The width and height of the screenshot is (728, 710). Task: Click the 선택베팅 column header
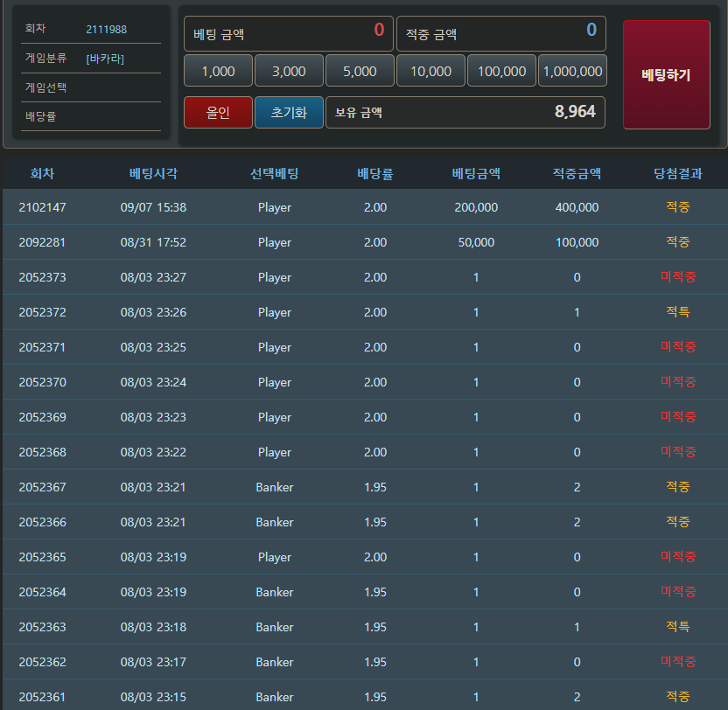[x=275, y=173]
